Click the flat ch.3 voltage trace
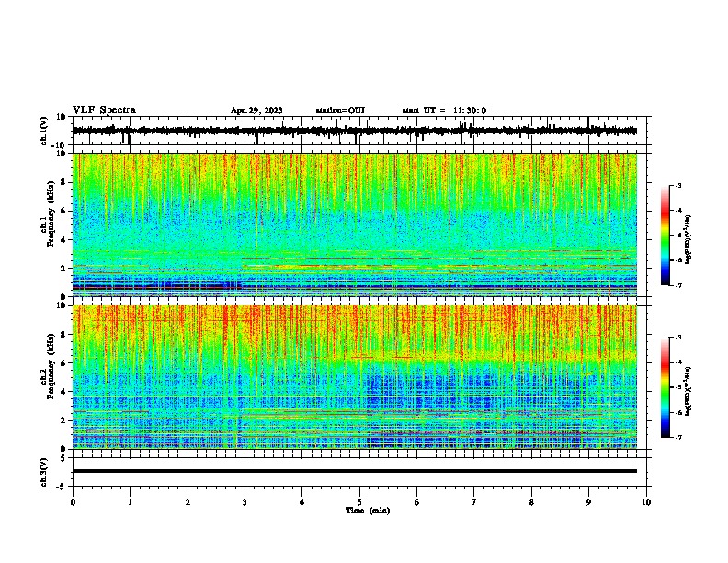This screenshot has width=728, height=563. [355, 471]
